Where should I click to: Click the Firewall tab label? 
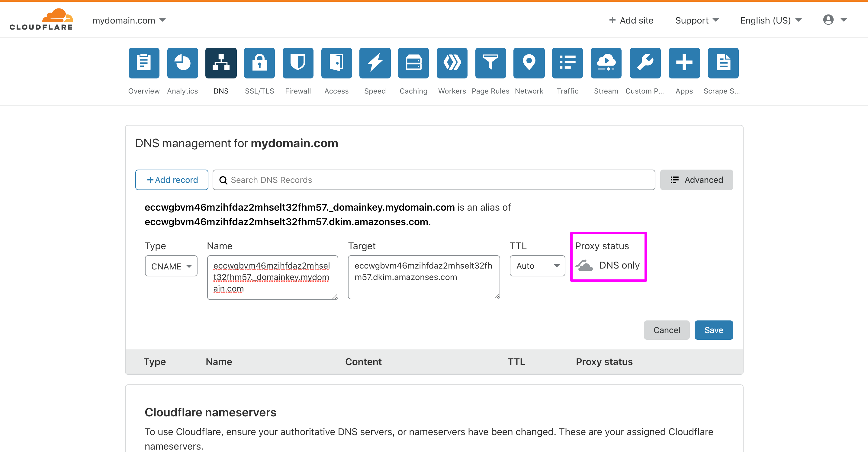tap(298, 91)
